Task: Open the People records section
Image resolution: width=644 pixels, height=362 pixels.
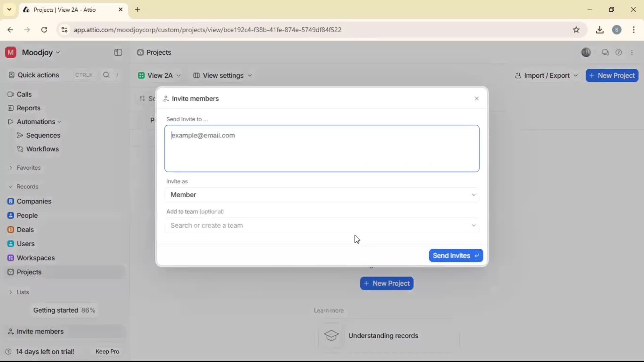Action: [x=27, y=216]
